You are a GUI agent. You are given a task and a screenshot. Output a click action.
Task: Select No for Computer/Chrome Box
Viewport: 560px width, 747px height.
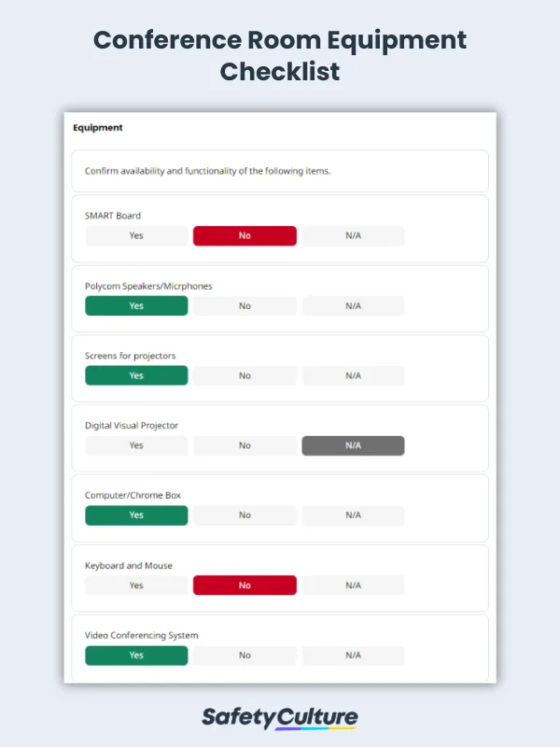point(245,514)
